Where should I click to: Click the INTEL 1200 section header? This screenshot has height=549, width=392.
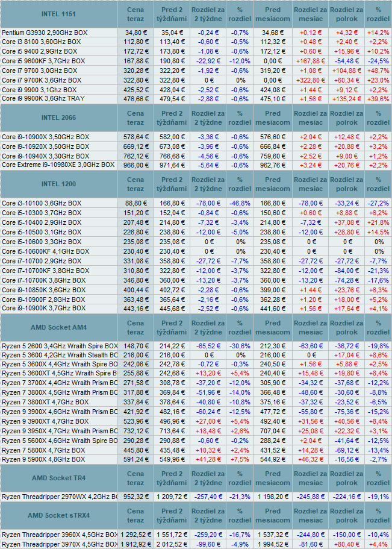58,184
